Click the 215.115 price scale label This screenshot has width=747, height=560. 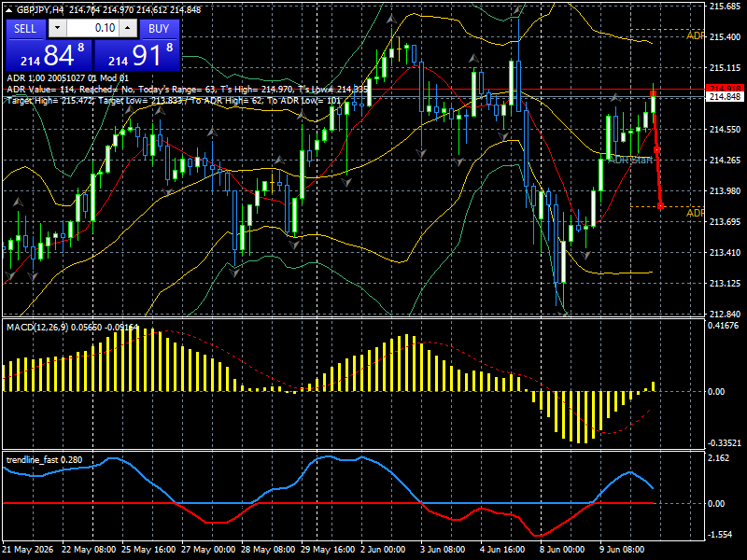726,67
